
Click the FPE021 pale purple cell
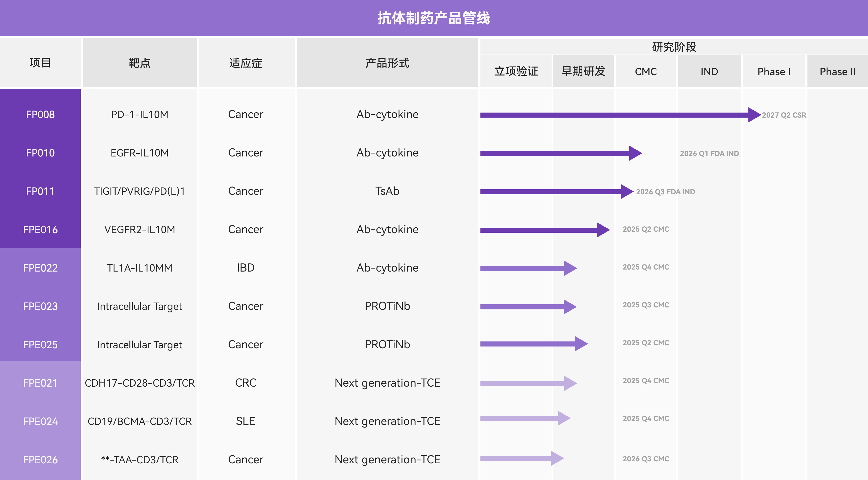40,383
